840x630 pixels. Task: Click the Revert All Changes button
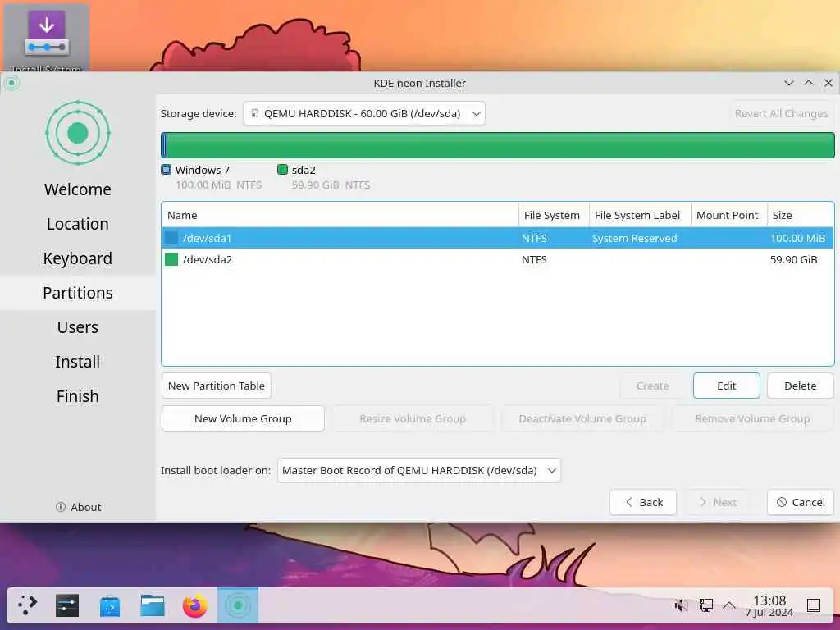pos(781,113)
